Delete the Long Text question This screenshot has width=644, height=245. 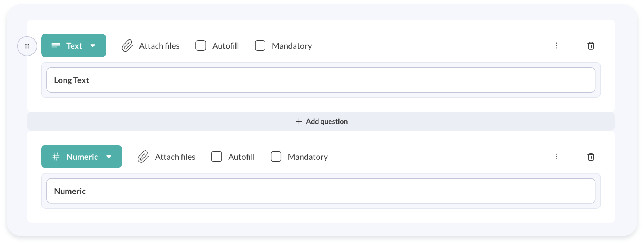(x=591, y=46)
